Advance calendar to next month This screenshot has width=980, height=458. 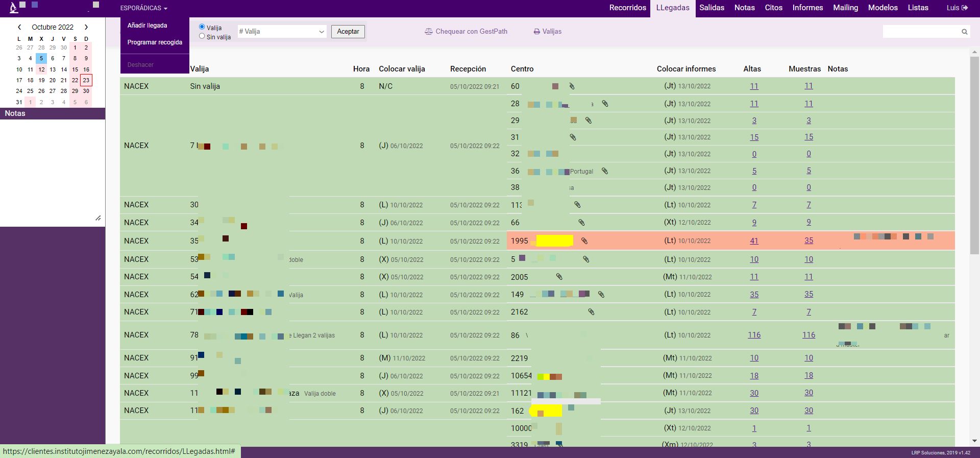(x=86, y=27)
